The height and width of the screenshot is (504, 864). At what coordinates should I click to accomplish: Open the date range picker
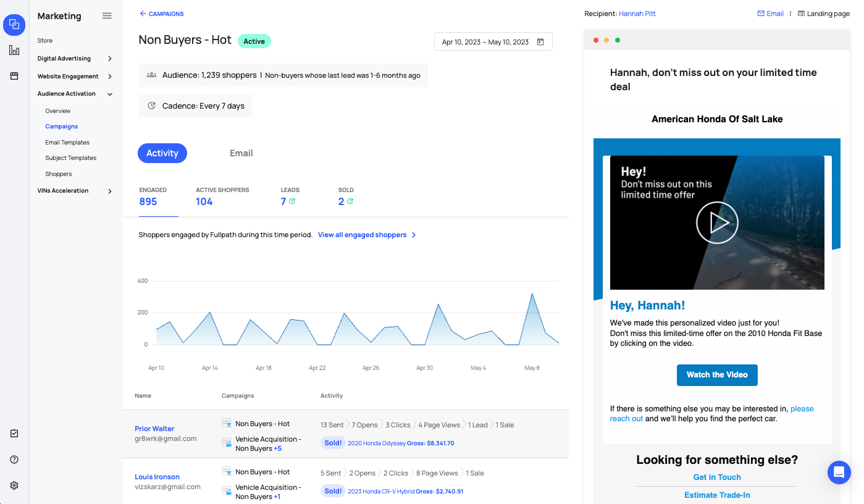(493, 42)
